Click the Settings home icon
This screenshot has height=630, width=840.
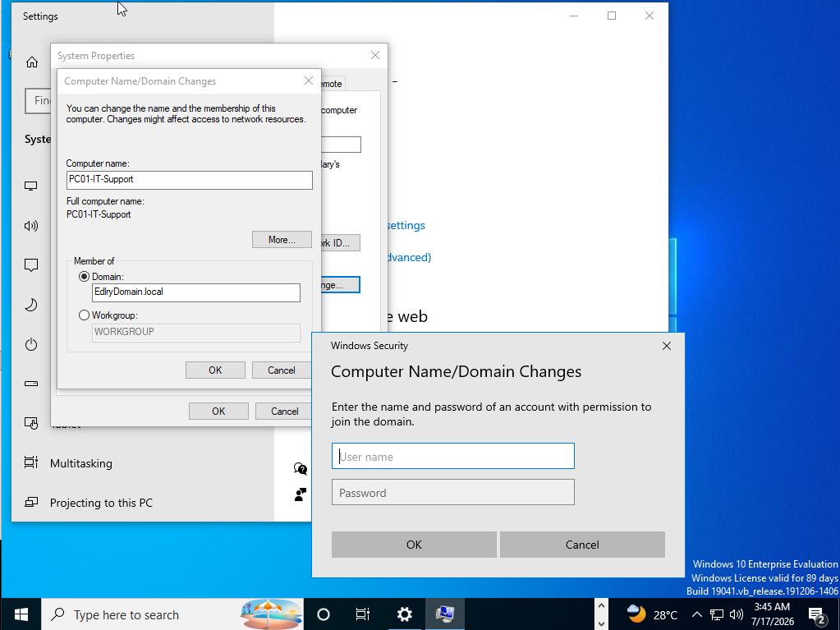coord(32,62)
